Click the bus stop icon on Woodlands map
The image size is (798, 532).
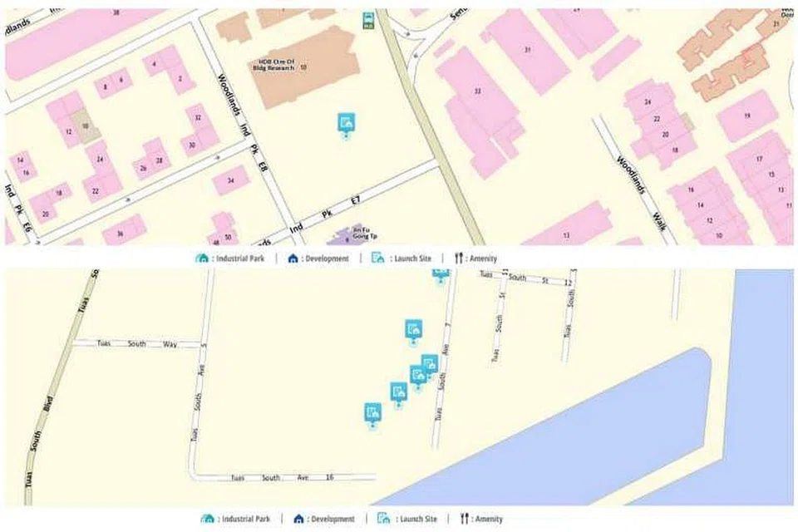click(368, 20)
